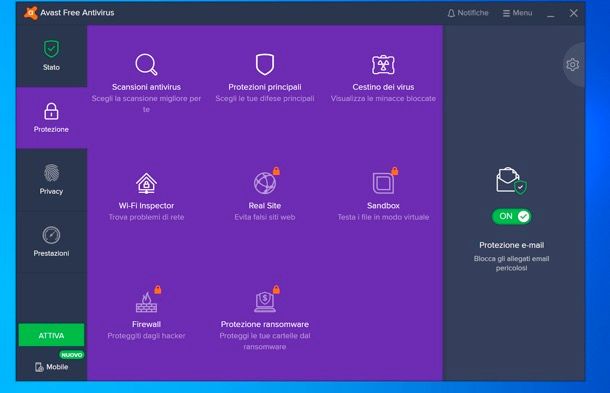Viewport: 610px width, 393px height.
Task: Switch to the Prestazioni tab label
Action: pyautogui.click(x=51, y=253)
